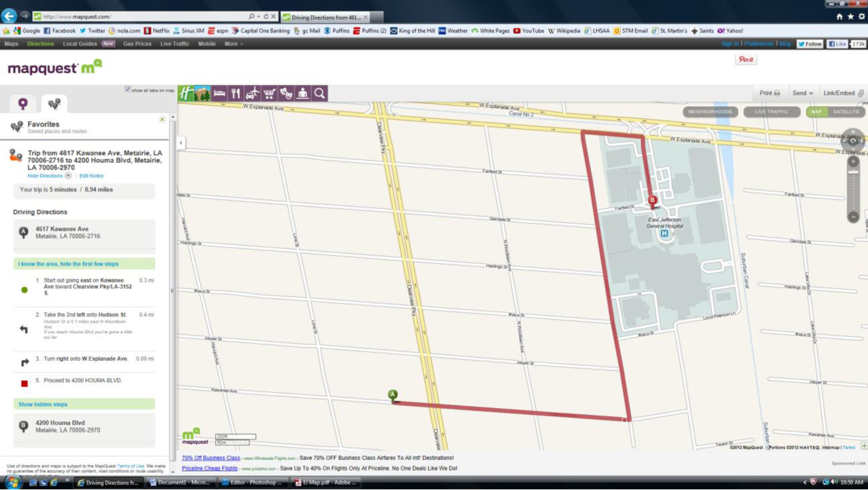The image size is (868, 490).
Task: Click the Twitter Follow button
Action: (x=810, y=44)
